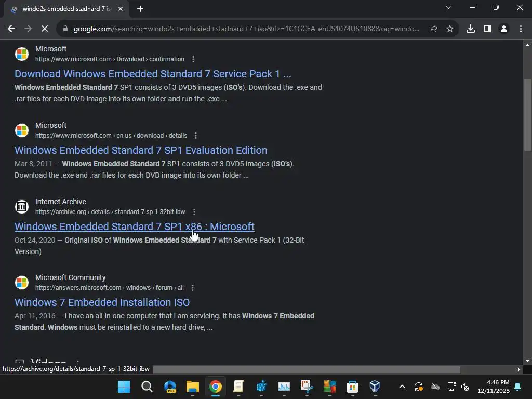This screenshot has width=532, height=399.
Task: Click the answers.microsoft.com breadcrumb URL
Action: (110, 288)
